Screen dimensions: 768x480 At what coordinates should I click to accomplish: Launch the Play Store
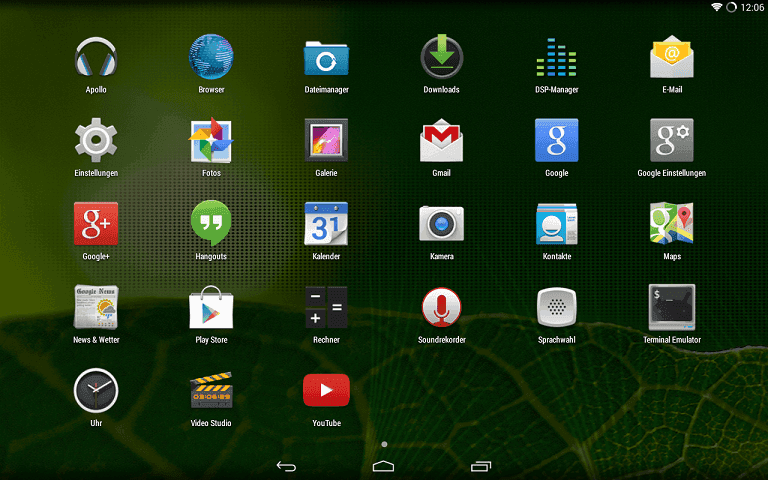point(211,307)
